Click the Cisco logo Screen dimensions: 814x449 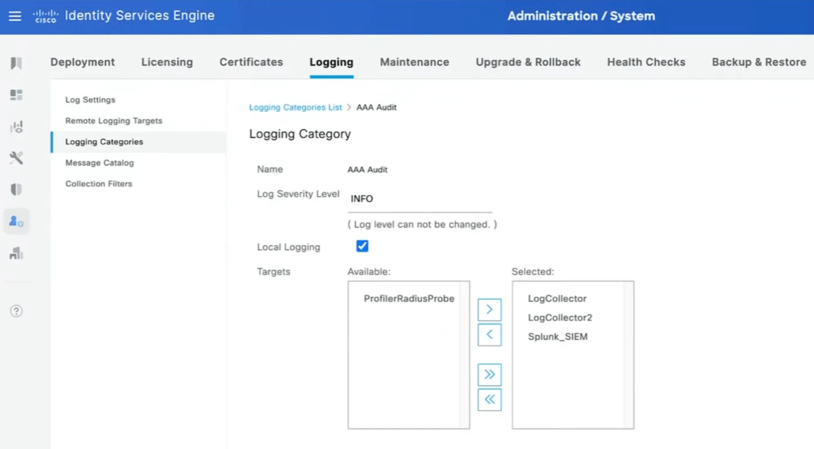click(x=45, y=17)
